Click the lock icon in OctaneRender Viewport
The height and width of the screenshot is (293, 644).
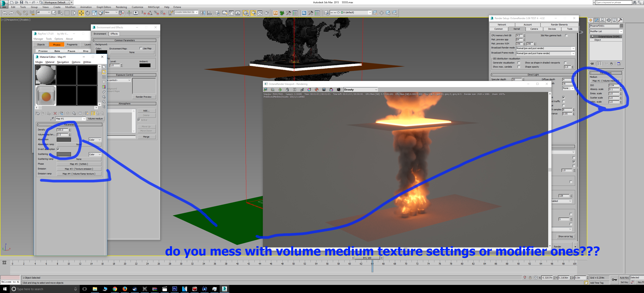(x=287, y=90)
